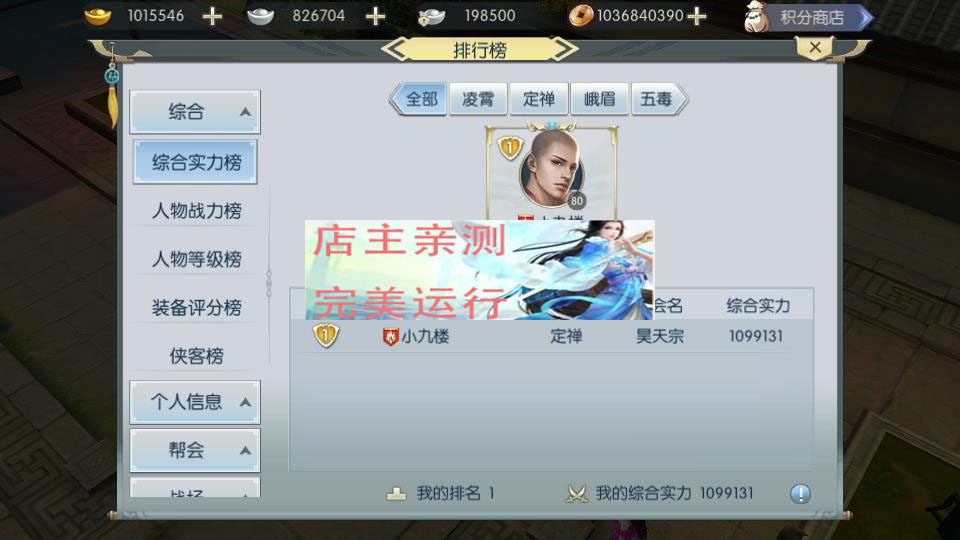This screenshot has width=960, height=540.
Task: Collapse the 综合 category section
Action: tap(195, 111)
